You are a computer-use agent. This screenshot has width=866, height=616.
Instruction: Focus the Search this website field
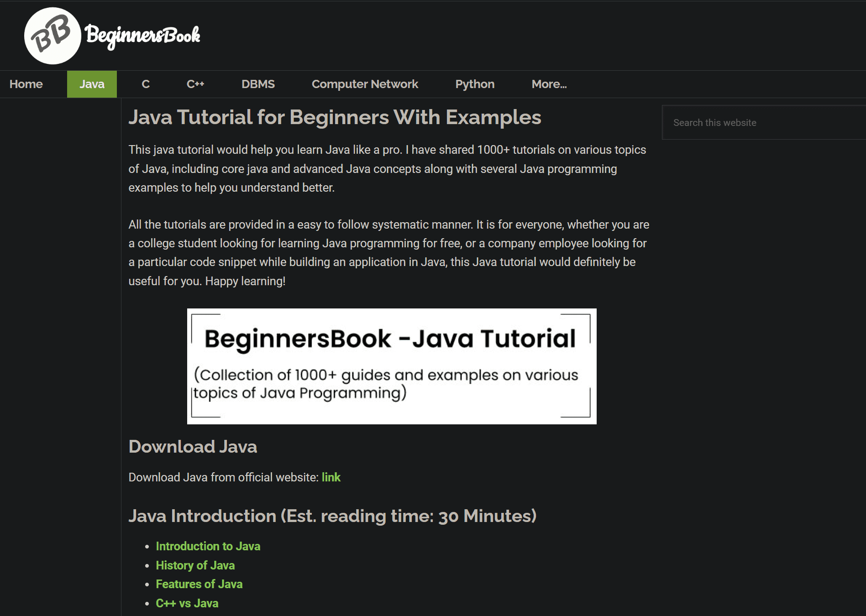pyautogui.click(x=762, y=123)
